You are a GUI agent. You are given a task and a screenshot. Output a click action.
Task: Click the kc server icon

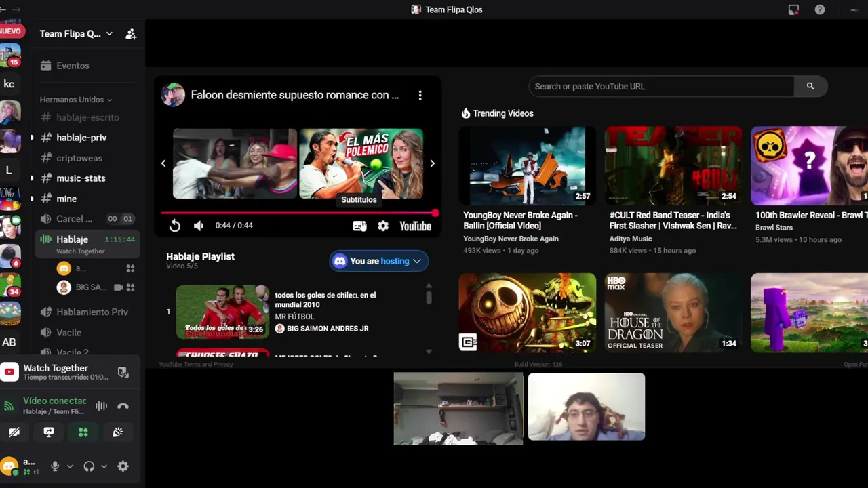9,84
